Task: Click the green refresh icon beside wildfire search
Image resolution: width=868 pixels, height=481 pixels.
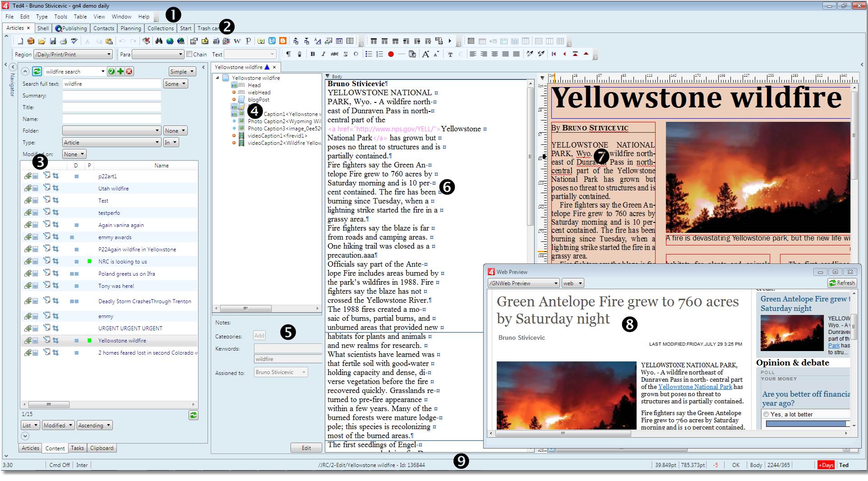Action: 37,71
